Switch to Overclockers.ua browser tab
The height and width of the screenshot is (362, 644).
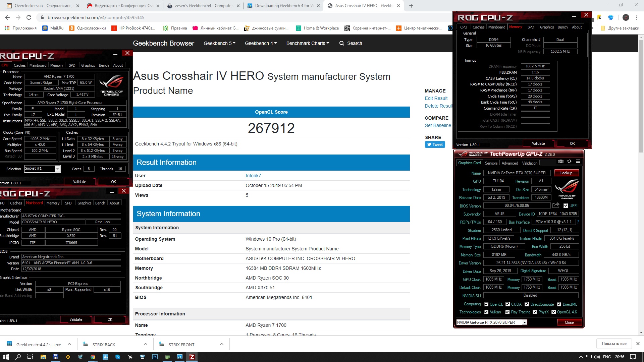43,6
